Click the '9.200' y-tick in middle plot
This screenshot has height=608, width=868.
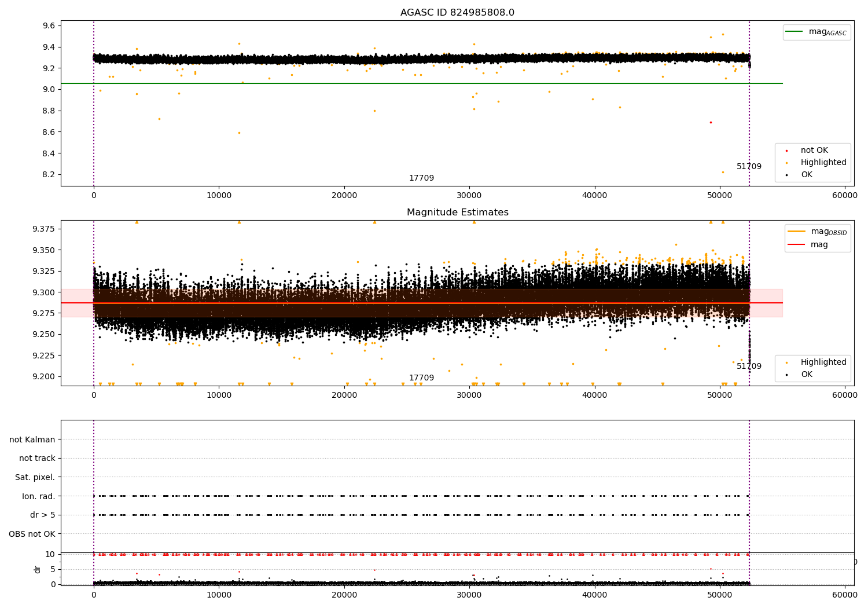(x=44, y=376)
